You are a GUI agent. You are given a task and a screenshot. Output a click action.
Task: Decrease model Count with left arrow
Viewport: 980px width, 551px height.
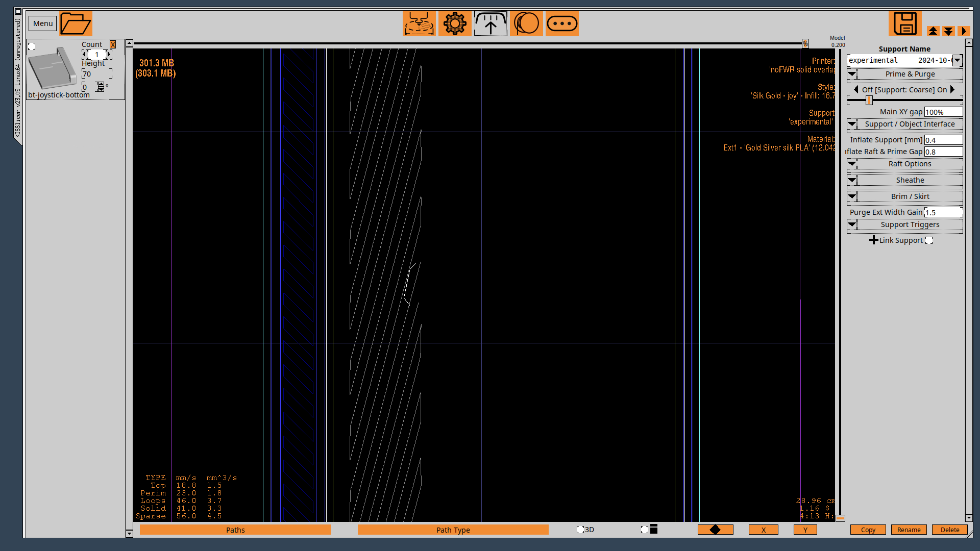[85, 54]
